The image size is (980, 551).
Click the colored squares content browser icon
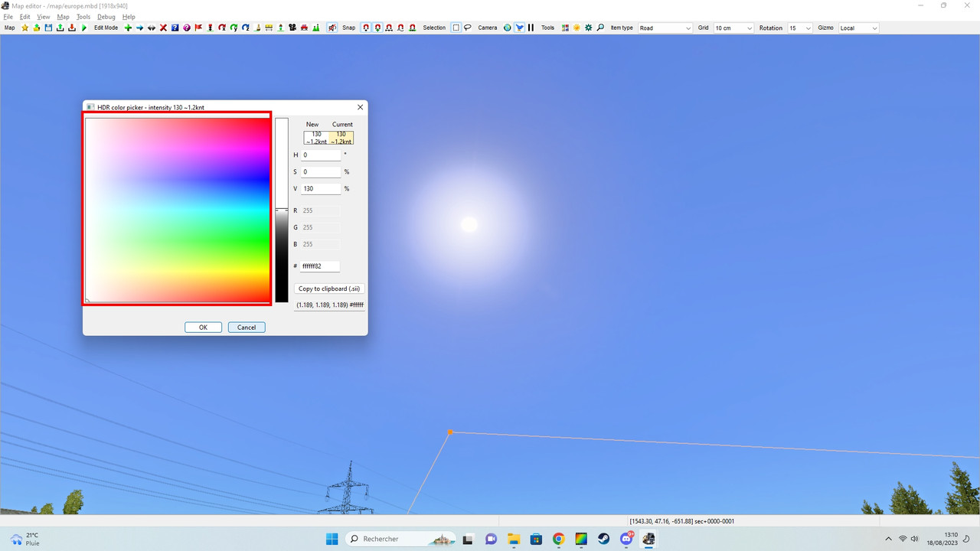565,28
